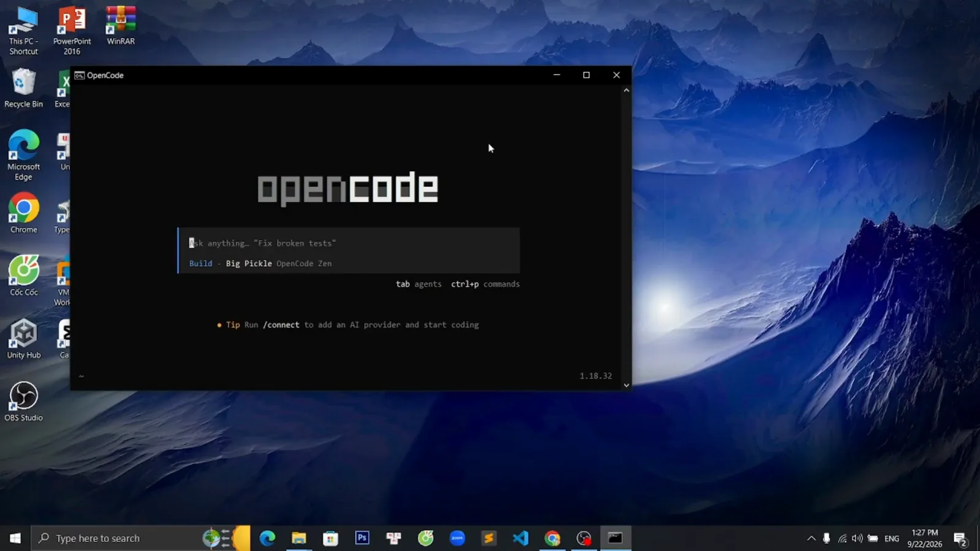Click the taskbar search box

[140, 538]
